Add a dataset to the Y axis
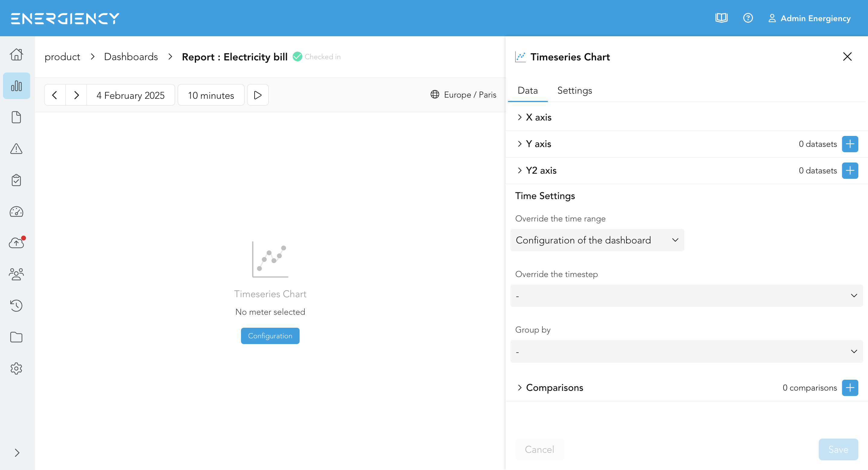 (x=850, y=144)
